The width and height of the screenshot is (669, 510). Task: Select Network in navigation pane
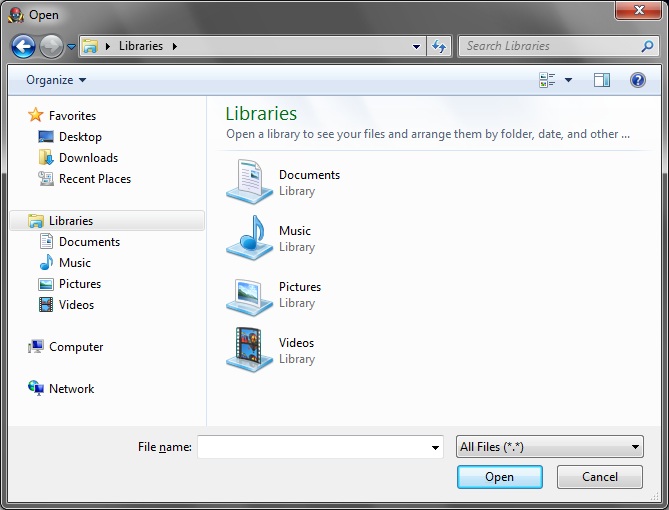[x=71, y=389]
